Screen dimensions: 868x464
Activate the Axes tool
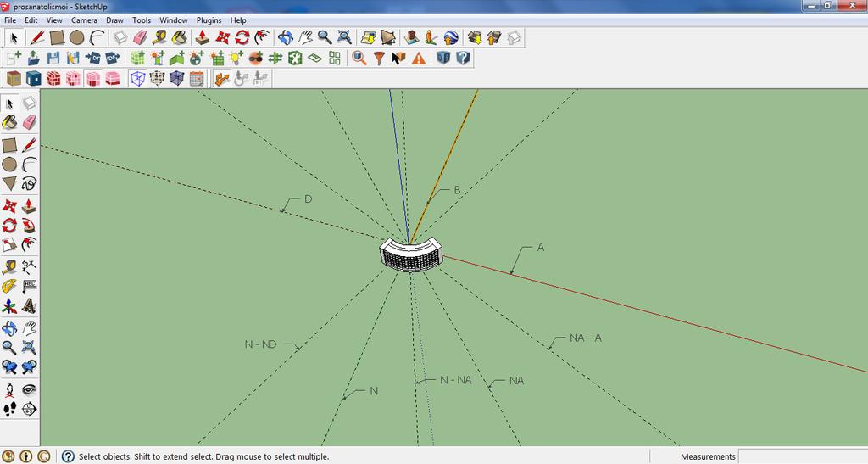click(9, 305)
